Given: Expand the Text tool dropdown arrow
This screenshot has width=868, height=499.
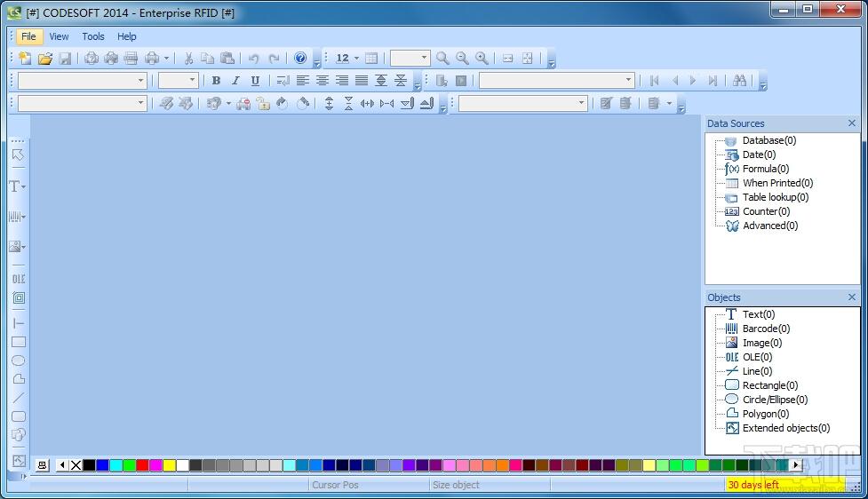Looking at the screenshot, I should point(24,187).
